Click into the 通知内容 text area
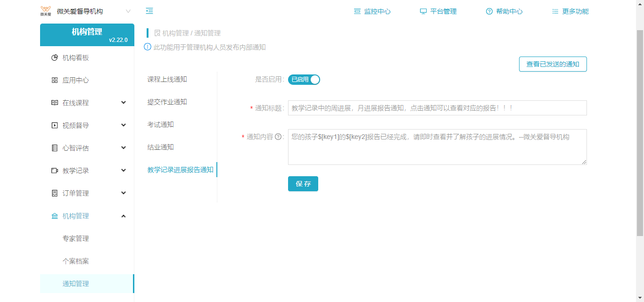644x302 pixels. tap(438, 147)
